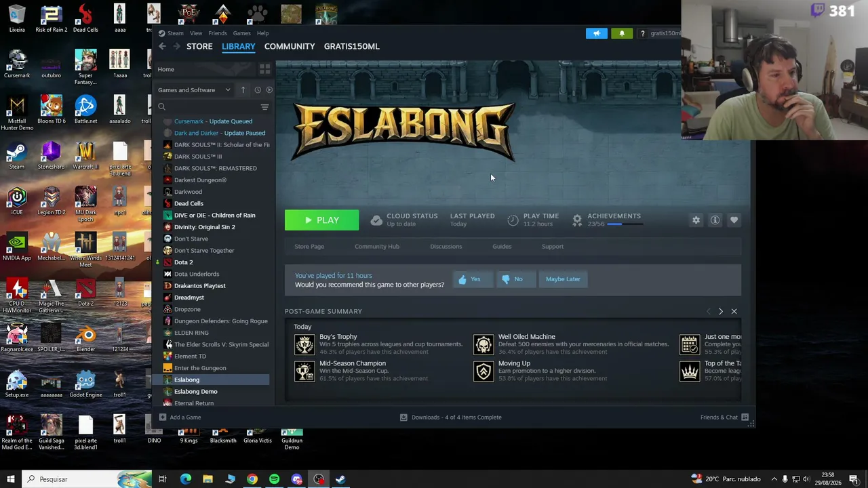Toggle the ready-to-play filter icon
Image resolution: width=868 pixels, height=488 pixels.
click(269, 90)
